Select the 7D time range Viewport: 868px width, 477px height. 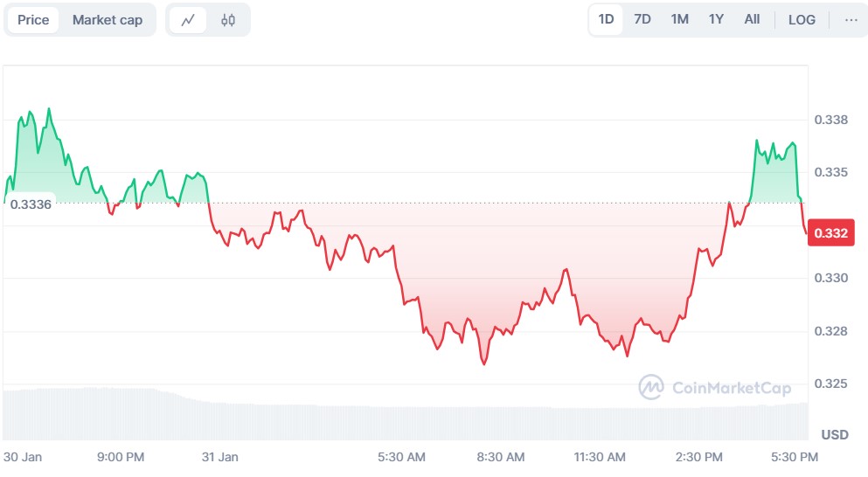tap(642, 19)
